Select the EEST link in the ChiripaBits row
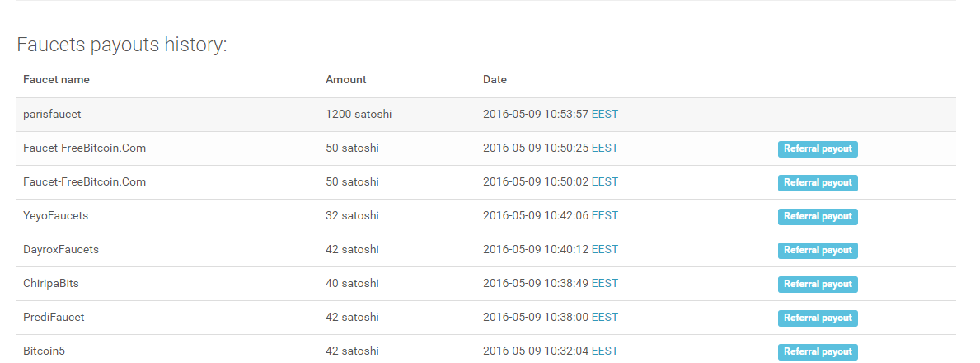This screenshot has width=980, height=363. tap(604, 283)
